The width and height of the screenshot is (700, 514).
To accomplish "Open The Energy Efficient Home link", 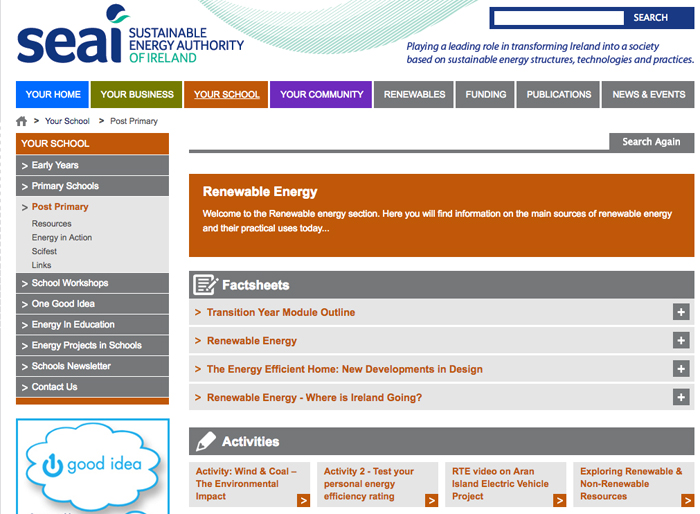I will click(345, 369).
